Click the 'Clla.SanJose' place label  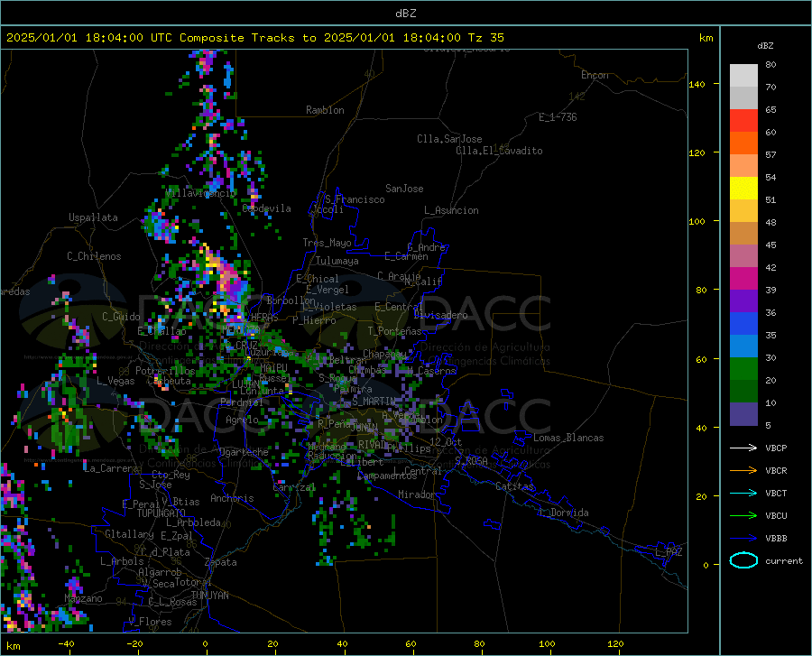click(x=449, y=139)
